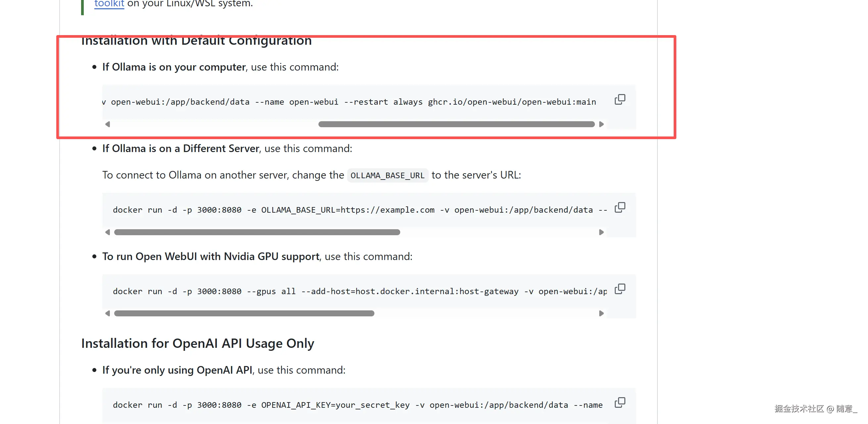Click scrollbar thumb under --gpus all command
The image size is (868, 424).
tap(244, 313)
